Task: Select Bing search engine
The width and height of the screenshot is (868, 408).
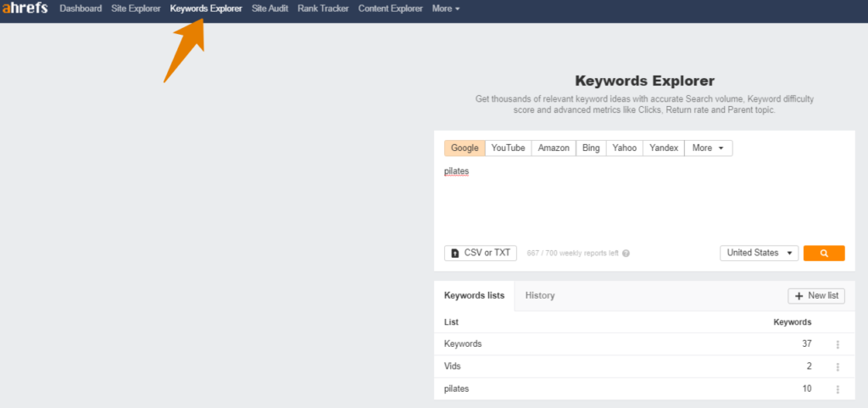Action: click(x=591, y=148)
